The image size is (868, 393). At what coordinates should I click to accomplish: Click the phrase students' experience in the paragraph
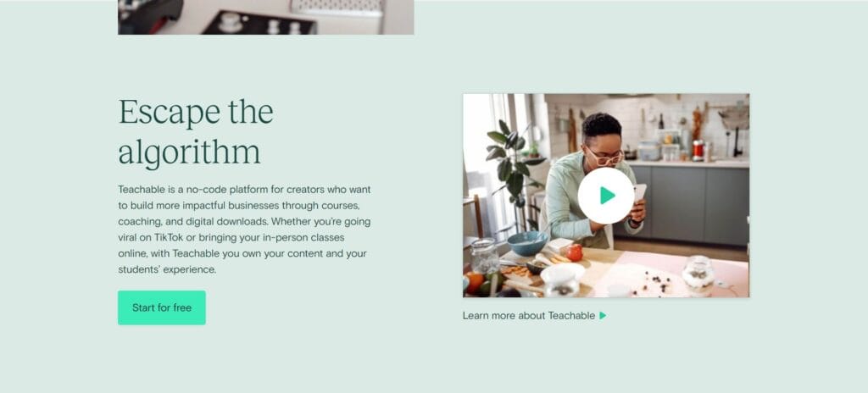coord(167,269)
